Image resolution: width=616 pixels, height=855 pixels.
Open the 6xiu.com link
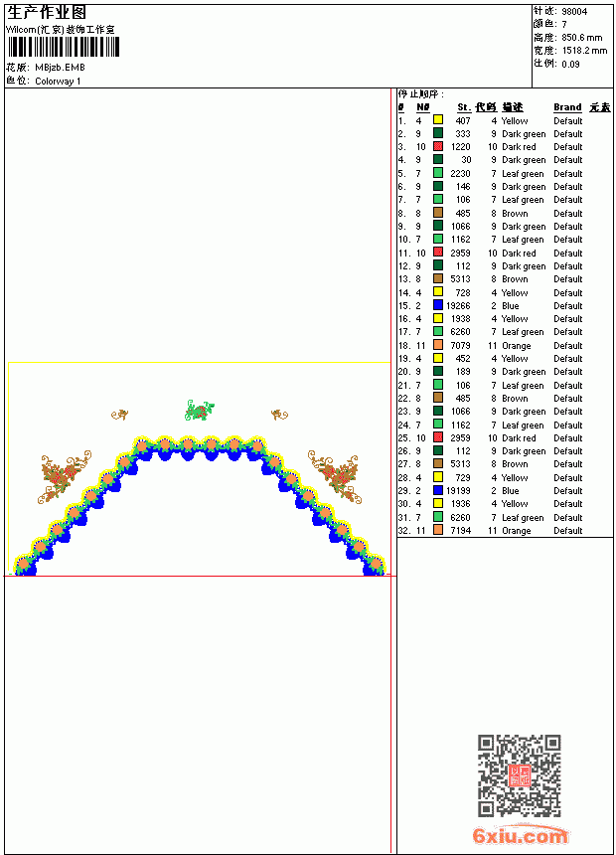520,835
